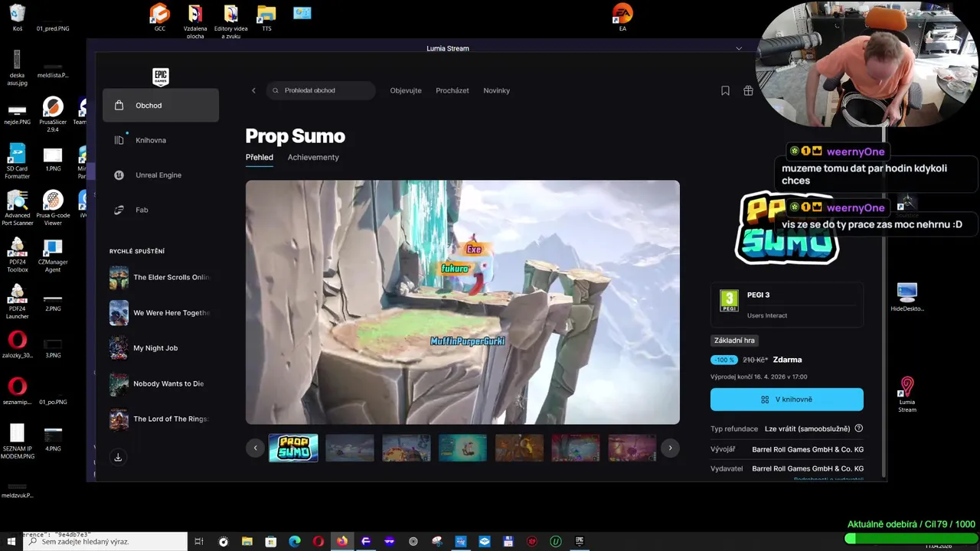Screen dimensions: 980x551
Task: Open the HideDesktop icon on desktop
Action: click(907, 297)
